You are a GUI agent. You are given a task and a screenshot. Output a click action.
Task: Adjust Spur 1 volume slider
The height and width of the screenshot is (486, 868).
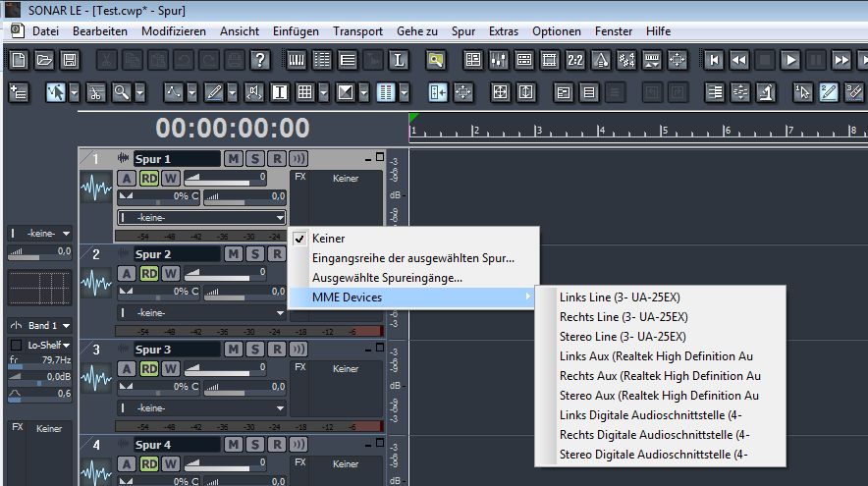(x=225, y=179)
